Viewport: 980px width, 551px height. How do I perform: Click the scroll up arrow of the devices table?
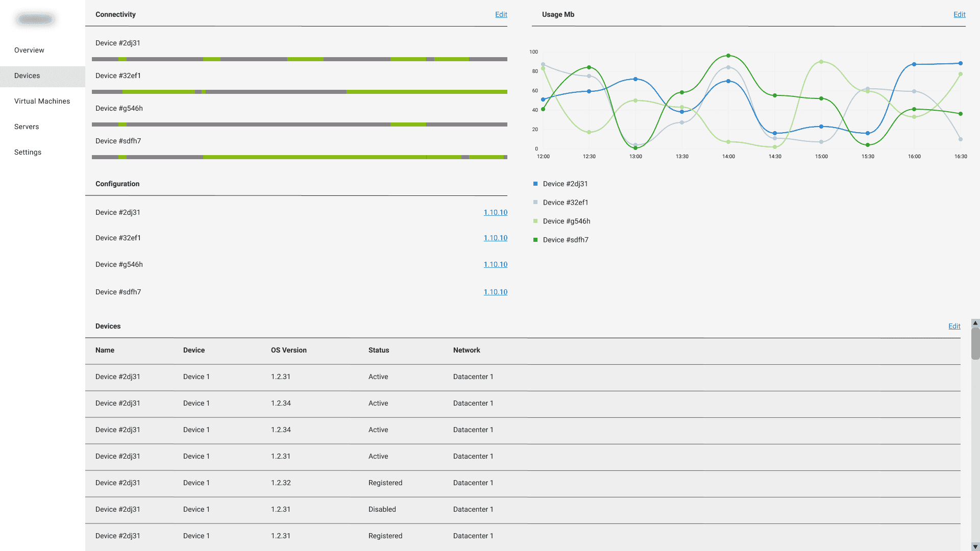975,323
